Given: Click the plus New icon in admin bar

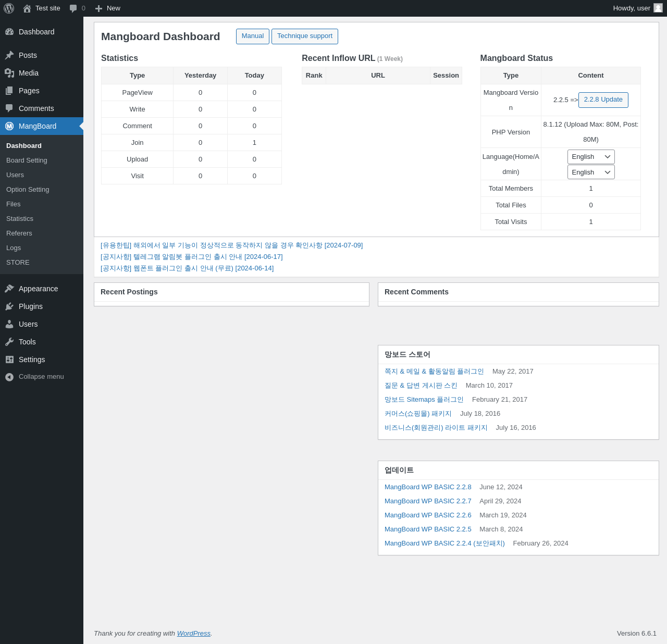Looking at the screenshot, I should click(98, 8).
